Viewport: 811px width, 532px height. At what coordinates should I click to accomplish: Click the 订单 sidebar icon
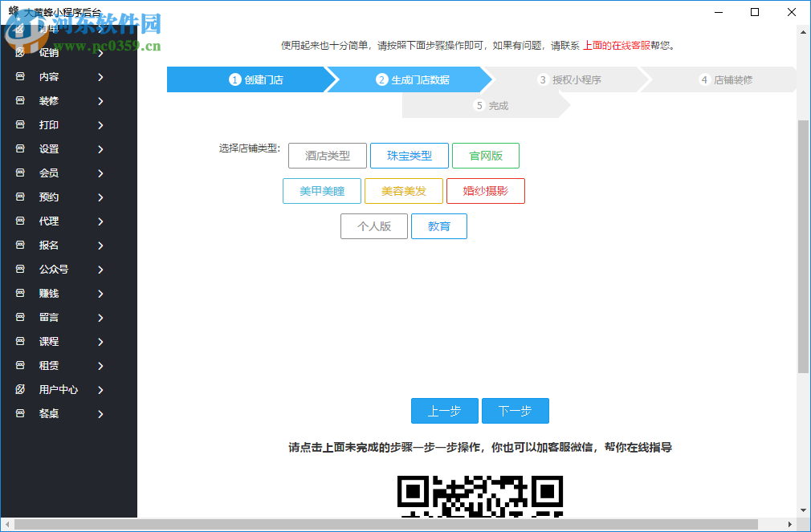point(19,28)
